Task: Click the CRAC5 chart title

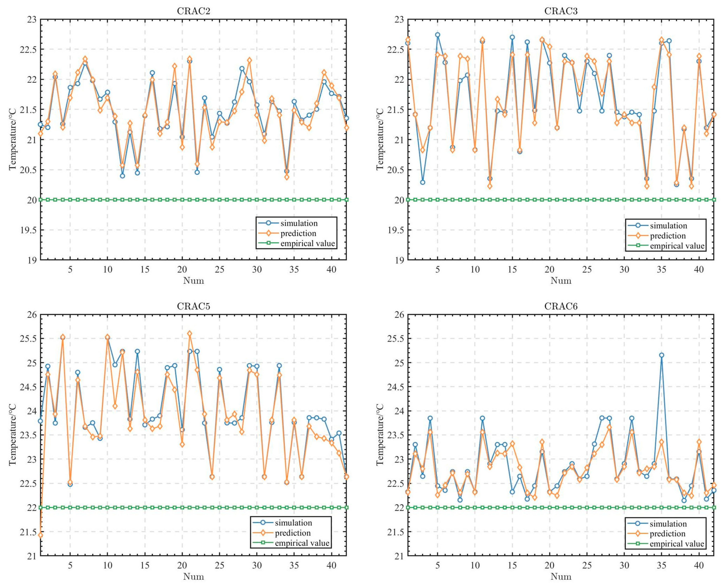Action: pos(193,306)
